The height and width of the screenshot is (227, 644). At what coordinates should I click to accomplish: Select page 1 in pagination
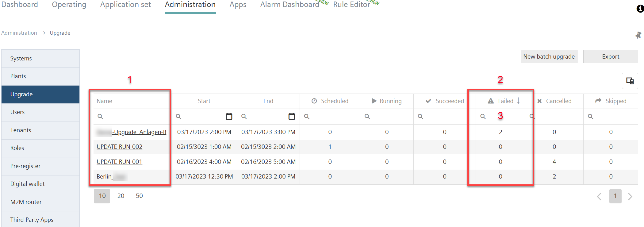point(615,196)
